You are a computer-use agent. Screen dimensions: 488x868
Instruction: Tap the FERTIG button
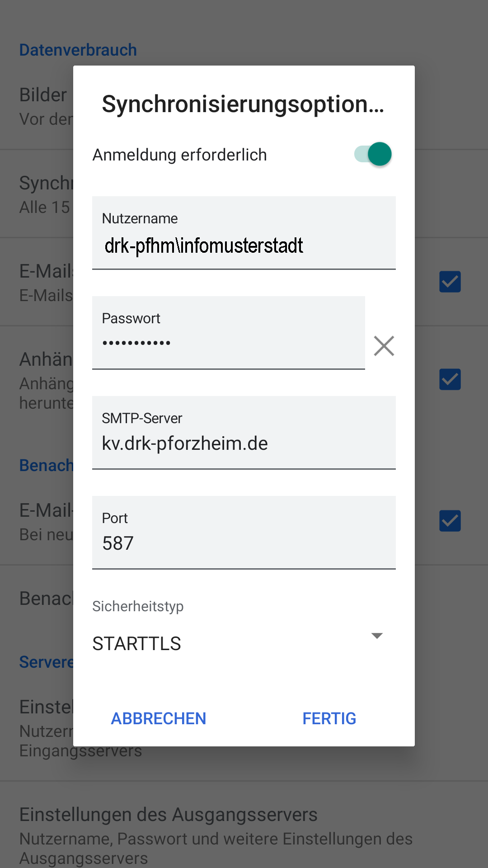(x=329, y=718)
